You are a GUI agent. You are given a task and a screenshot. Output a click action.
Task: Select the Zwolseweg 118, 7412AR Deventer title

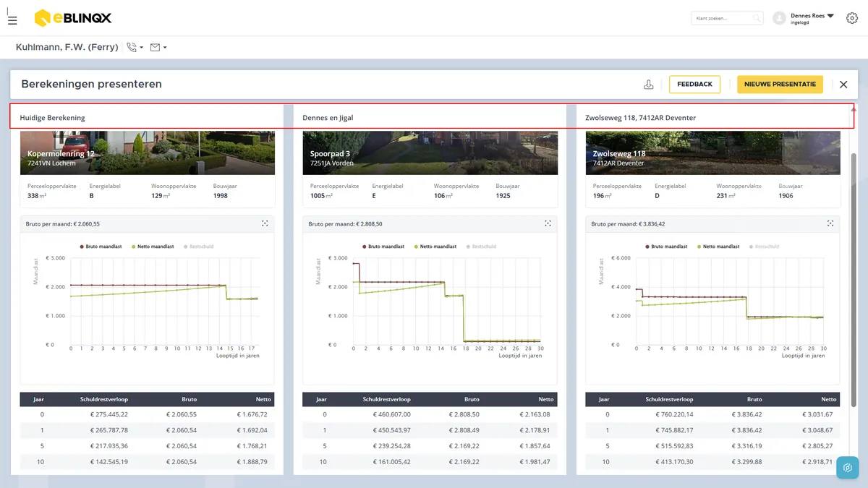click(641, 118)
